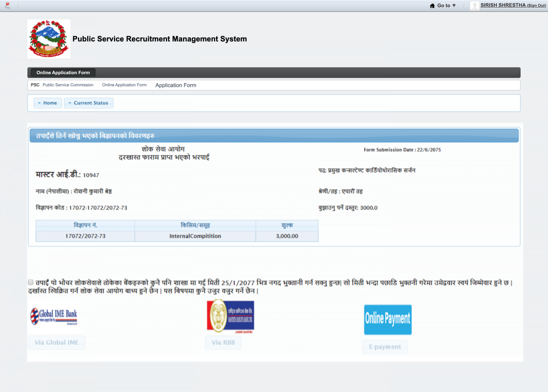The width and height of the screenshot is (548, 392).
Task: Click the blue Online Payment image
Action: tap(388, 319)
